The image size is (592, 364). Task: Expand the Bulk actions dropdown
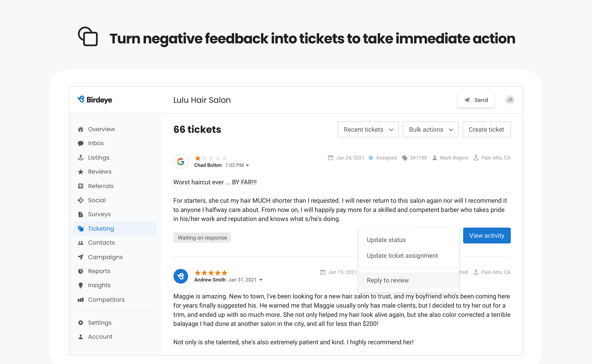click(431, 129)
